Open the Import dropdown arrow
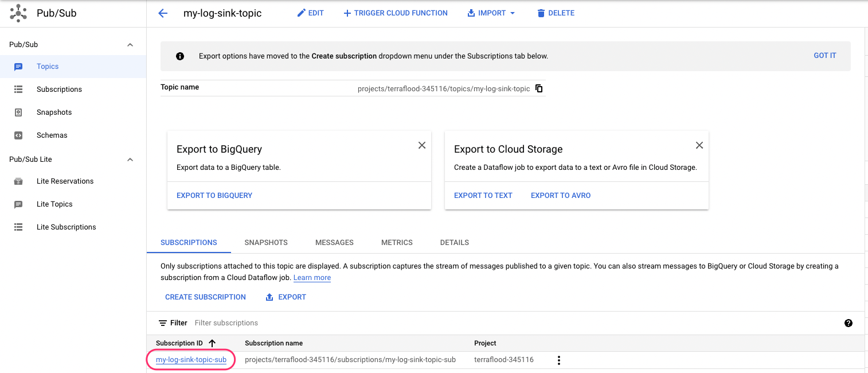 click(x=513, y=13)
